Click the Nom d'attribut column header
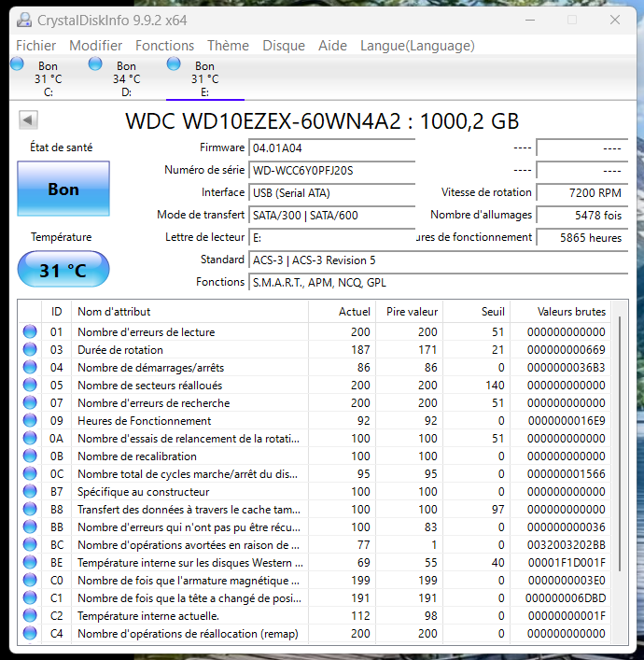This screenshot has height=660, width=644. (x=189, y=312)
